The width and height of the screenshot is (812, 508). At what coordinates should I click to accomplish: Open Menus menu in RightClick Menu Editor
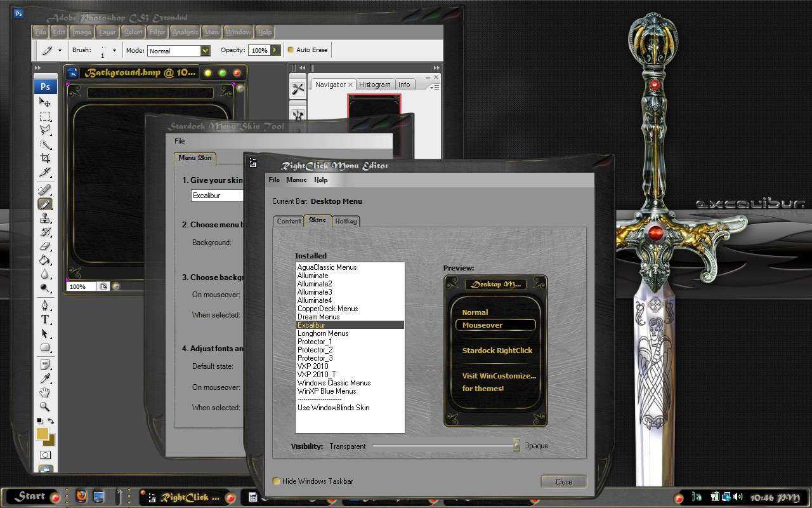(x=296, y=180)
